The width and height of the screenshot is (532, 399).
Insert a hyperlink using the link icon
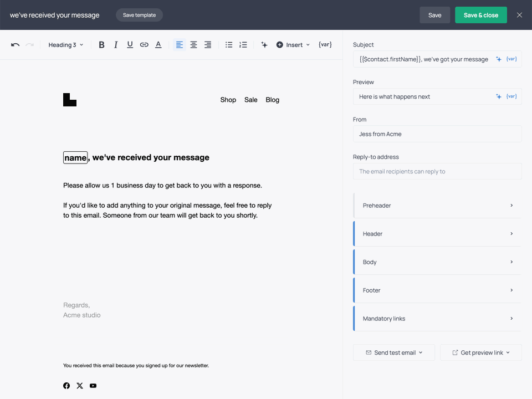(x=144, y=44)
